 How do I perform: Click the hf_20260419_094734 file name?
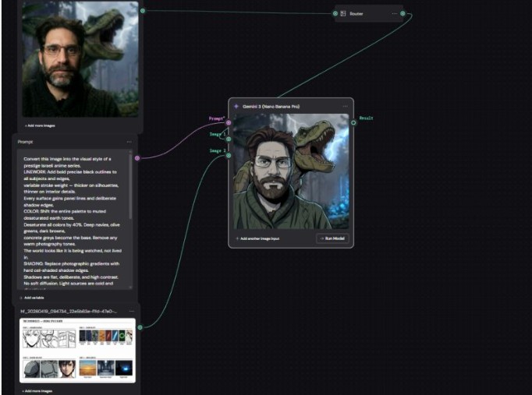[x=69, y=311]
